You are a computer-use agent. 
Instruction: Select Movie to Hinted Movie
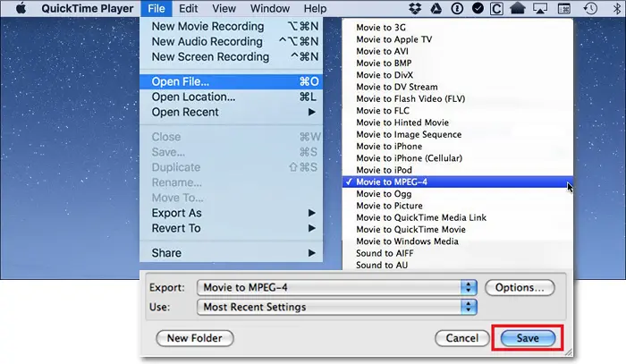[x=458, y=123]
